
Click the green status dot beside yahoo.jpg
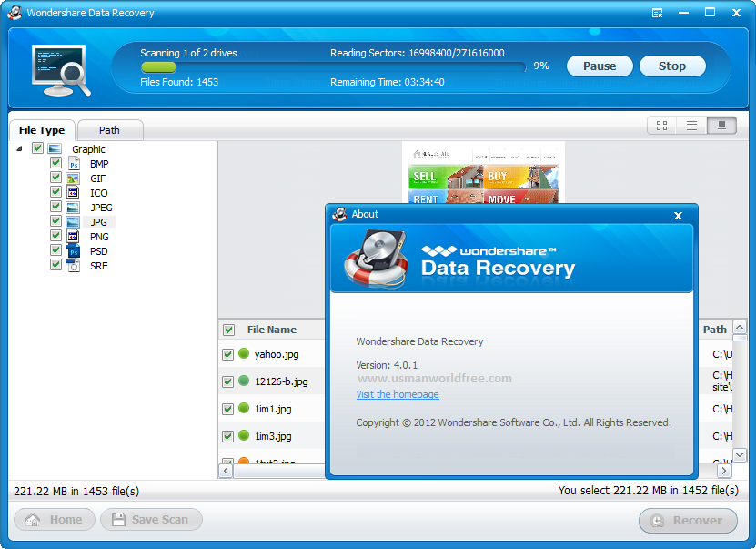click(244, 353)
